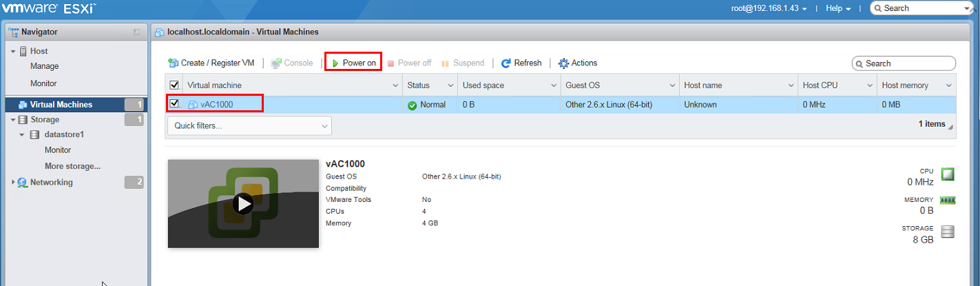This screenshot has height=286, width=980.
Task: Click the Networking globe icon
Action: [x=23, y=183]
